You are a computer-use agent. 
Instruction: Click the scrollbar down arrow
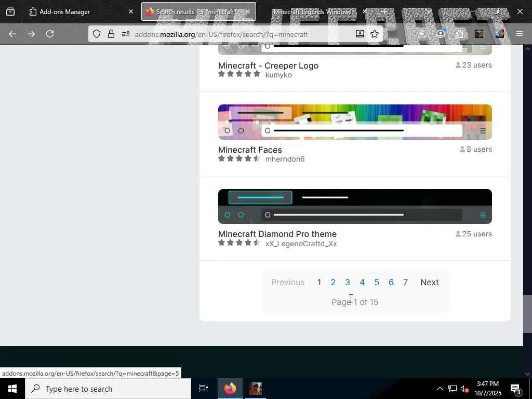tap(528, 374)
